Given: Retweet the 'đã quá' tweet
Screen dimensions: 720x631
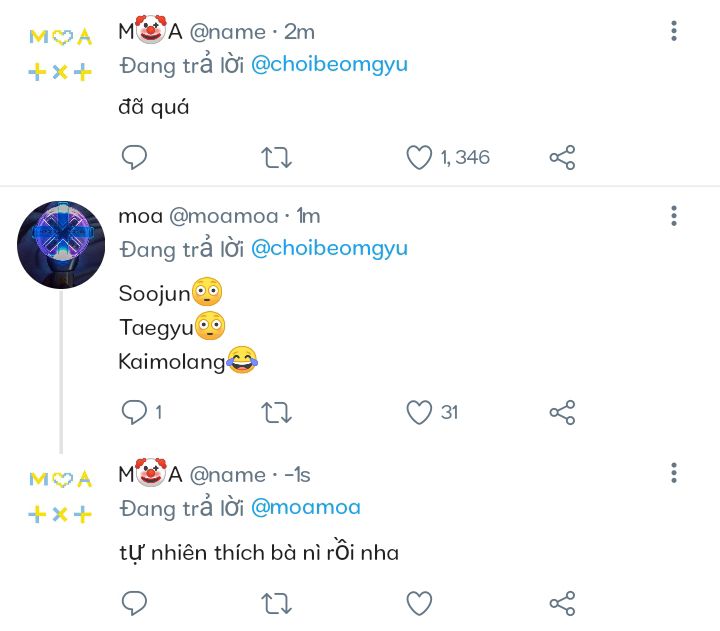Looking at the screenshot, I should (x=276, y=157).
